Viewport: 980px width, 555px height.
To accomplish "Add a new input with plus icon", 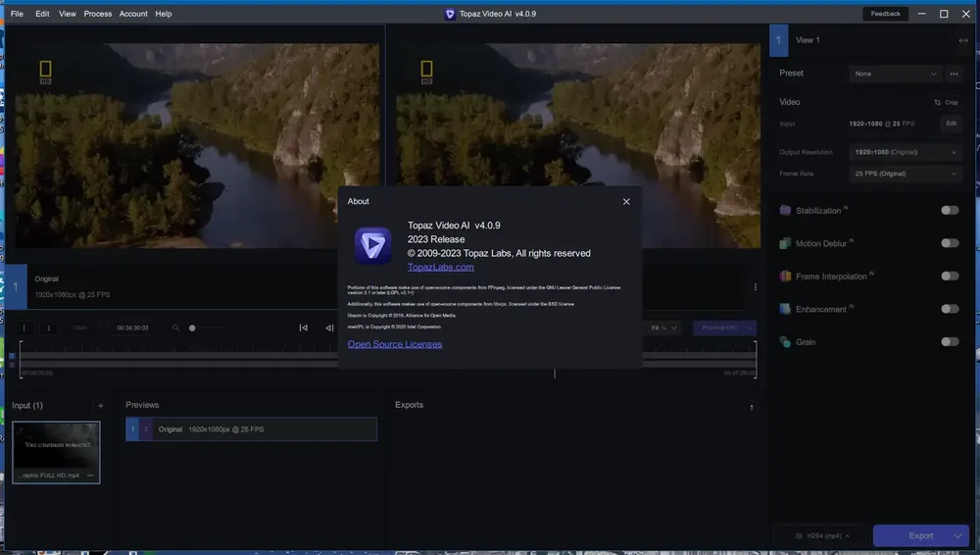I will point(100,406).
